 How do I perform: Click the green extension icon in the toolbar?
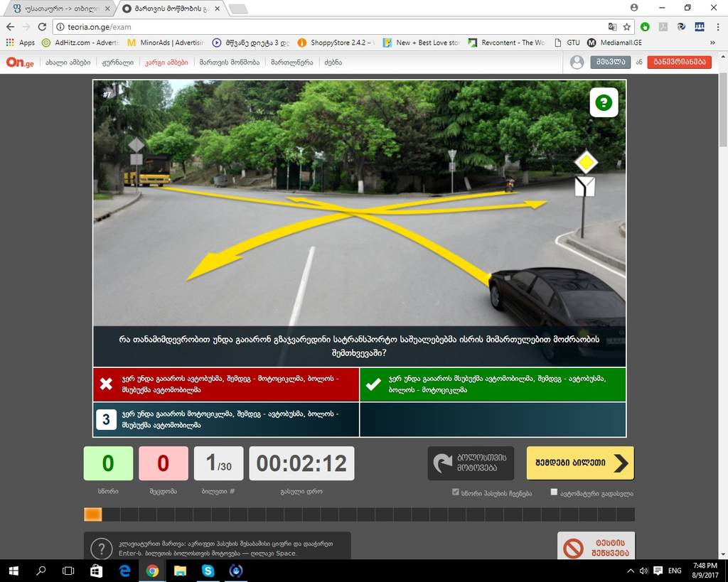pyautogui.click(x=645, y=27)
